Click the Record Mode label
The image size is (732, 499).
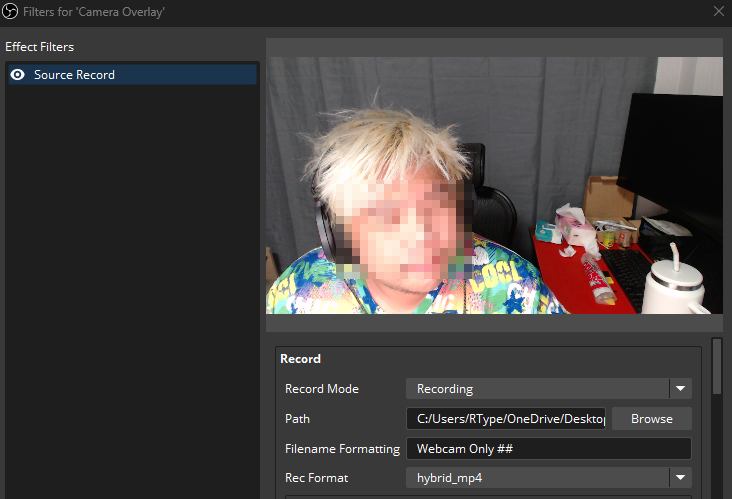(x=322, y=389)
